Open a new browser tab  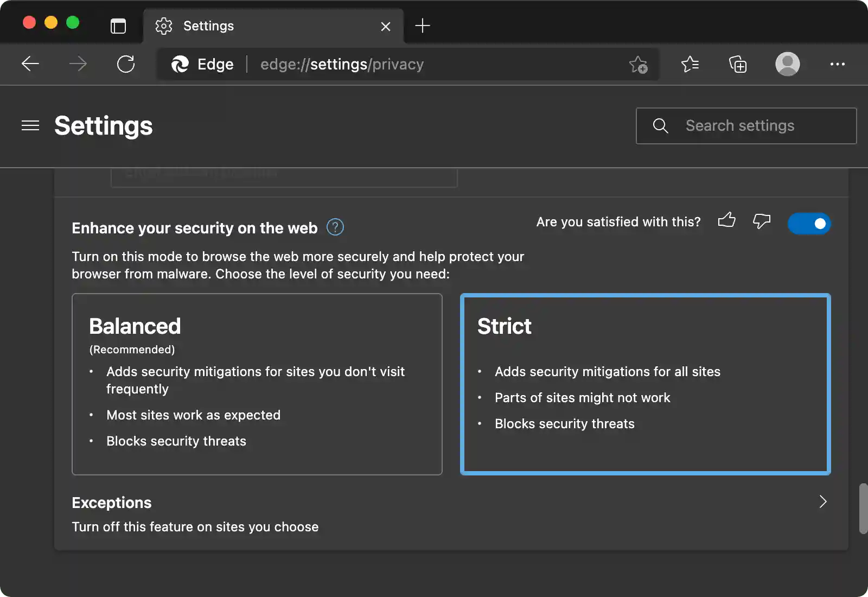click(x=423, y=26)
